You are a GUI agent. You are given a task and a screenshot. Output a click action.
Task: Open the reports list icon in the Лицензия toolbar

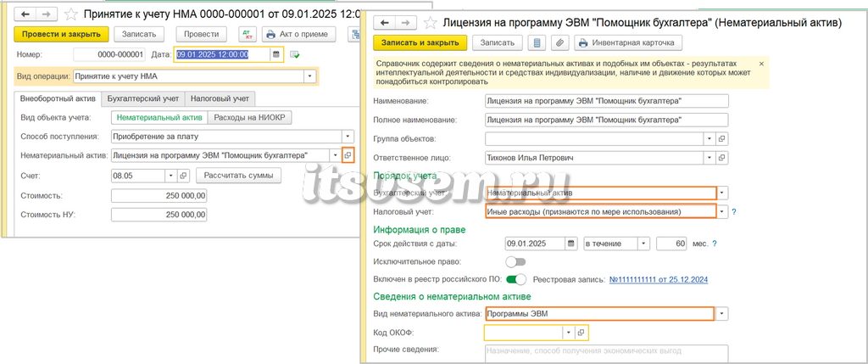click(x=537, y=42)
